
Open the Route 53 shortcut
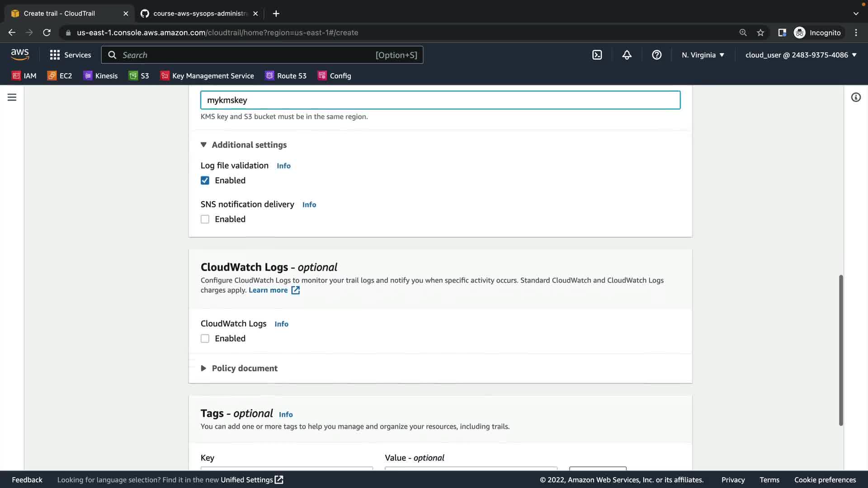pyautogui.click(x=286, y=75)
